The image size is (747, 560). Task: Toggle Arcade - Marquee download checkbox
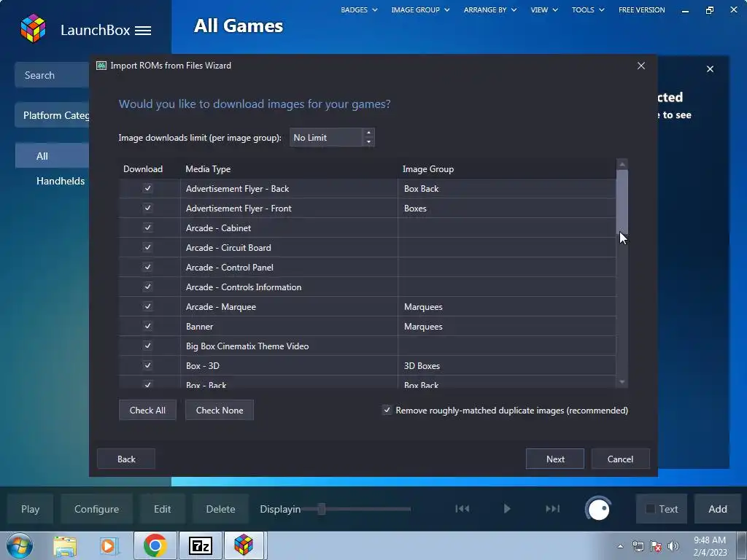coord(147,306)
